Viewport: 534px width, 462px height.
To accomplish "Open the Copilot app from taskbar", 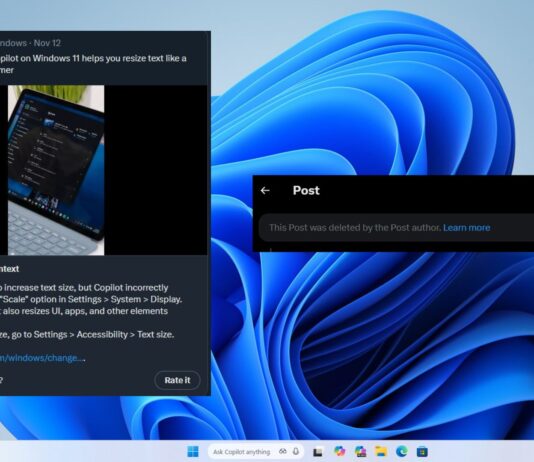I will coord(339,451).
